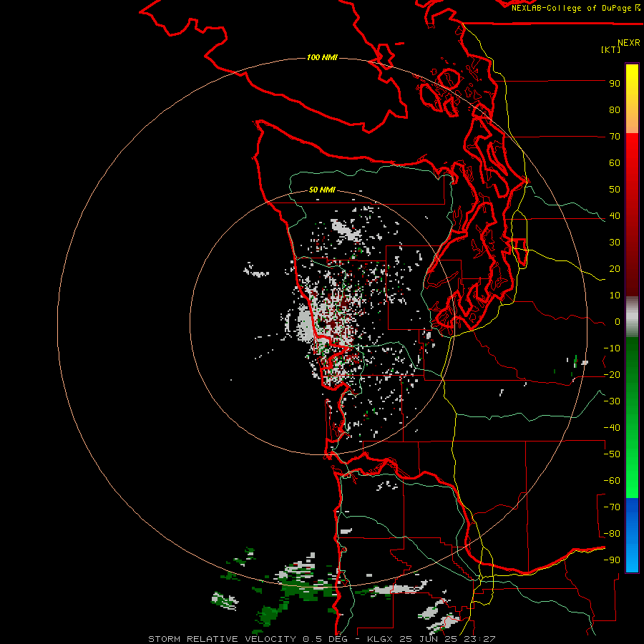Click the -80 knot scale label

(612, 534)
